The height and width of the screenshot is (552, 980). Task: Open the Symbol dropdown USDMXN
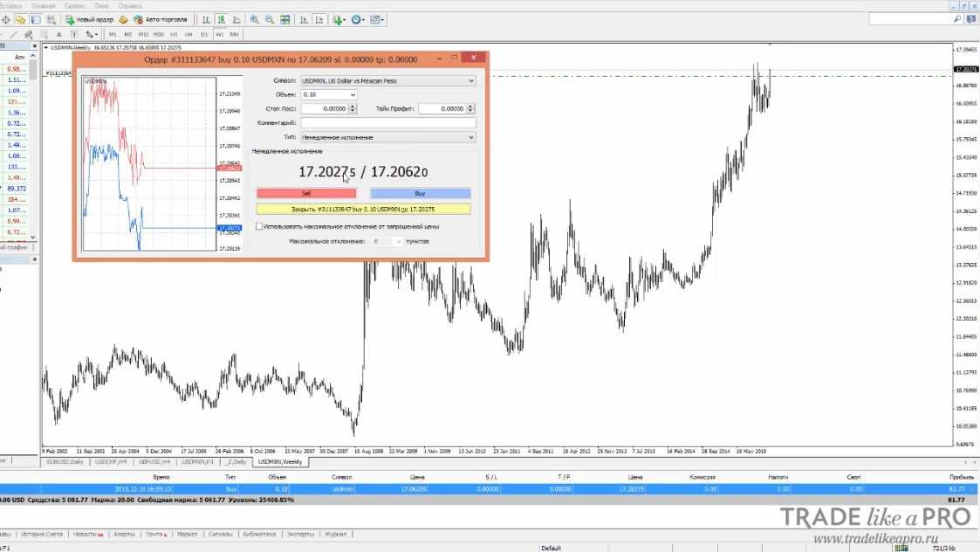[x=387, y=80]
